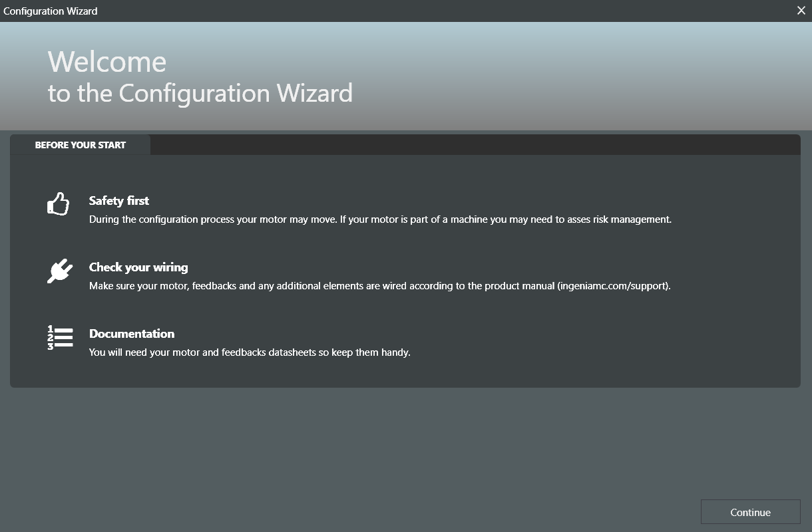Click the large Welcome heading
Viewport: 812px width, 532px height.
point(107,62)
